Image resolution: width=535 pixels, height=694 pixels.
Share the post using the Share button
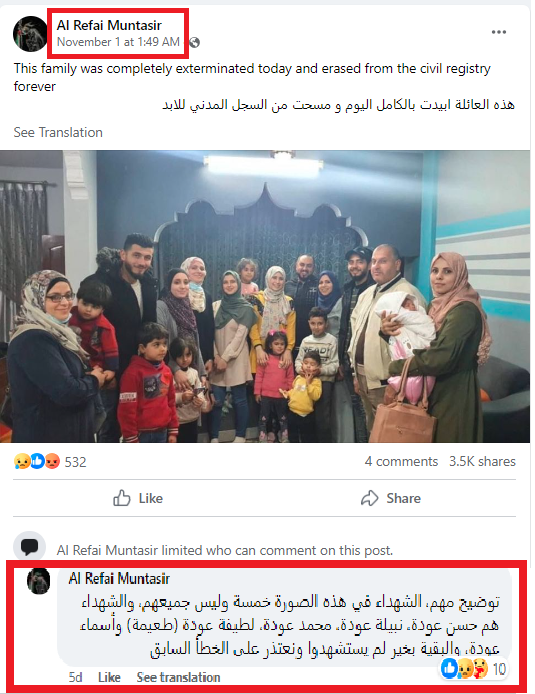[391, 498]
